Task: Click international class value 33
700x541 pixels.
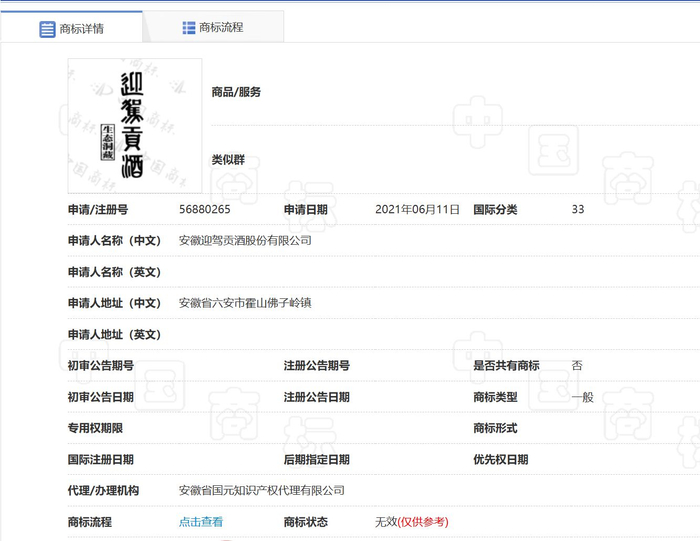Action: pyautogui.click(x=578, y=210)
